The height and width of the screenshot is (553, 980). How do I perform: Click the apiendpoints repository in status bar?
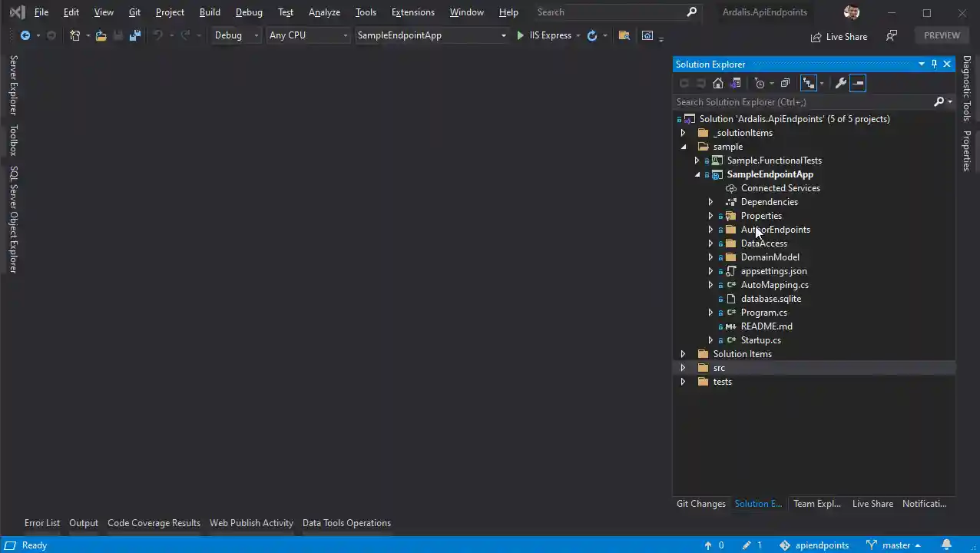(x=814, y=545)
